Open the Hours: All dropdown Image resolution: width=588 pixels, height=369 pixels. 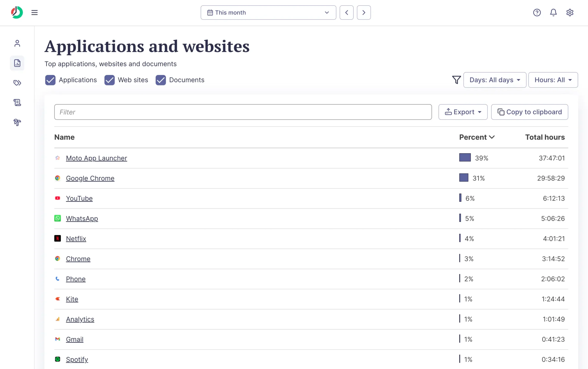[x=553, y=80]
